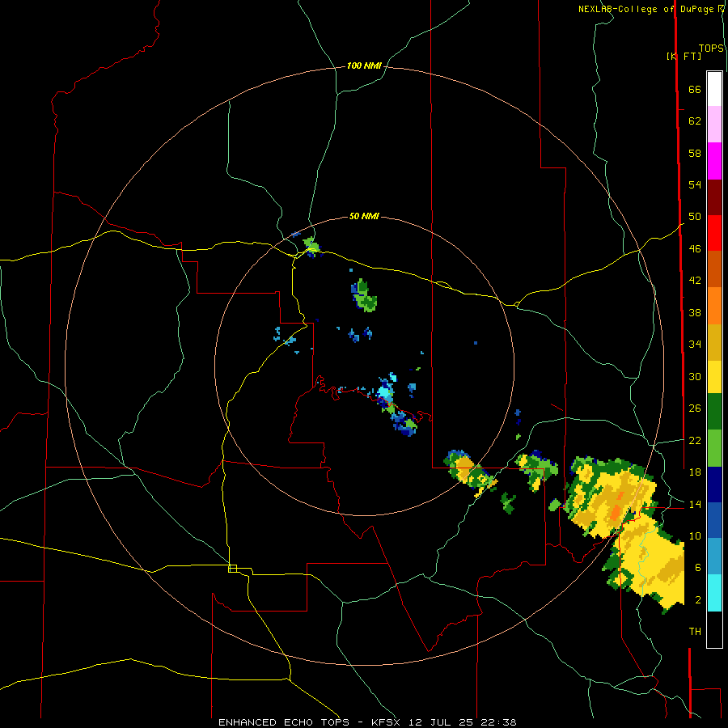Click the 26 legend value
The image size is (728, 728).
pyautogui.click(x=695, y=408)
